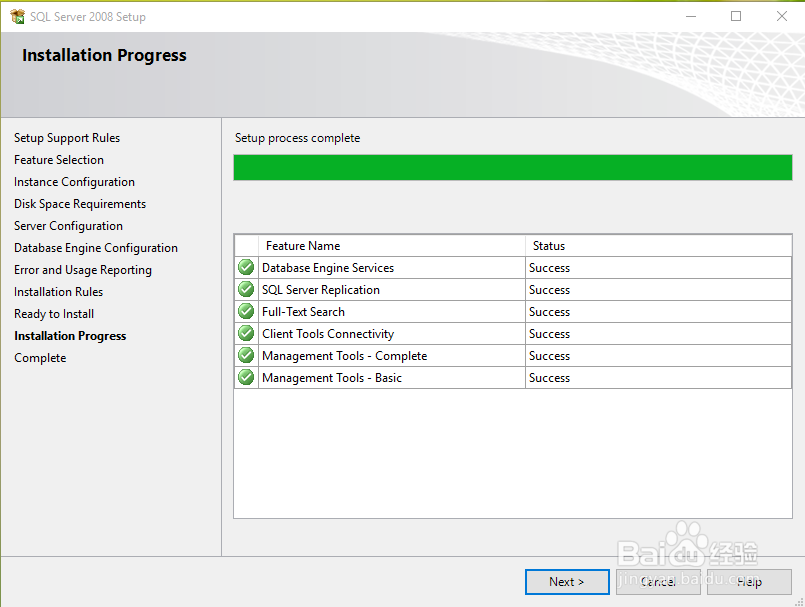Select the Full-Text Search feature name
The width and height of the screenshot is (805, 607).
[x=303, y=312]
